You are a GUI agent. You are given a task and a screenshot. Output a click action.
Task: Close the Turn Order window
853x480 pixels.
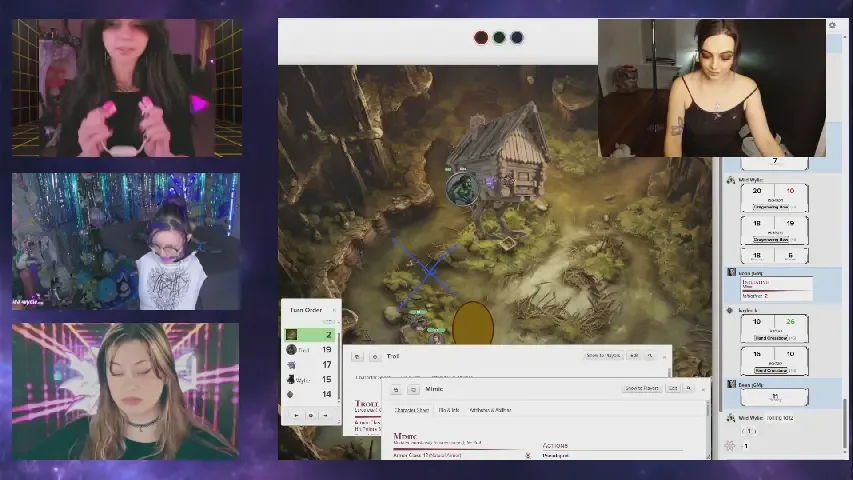334,310
